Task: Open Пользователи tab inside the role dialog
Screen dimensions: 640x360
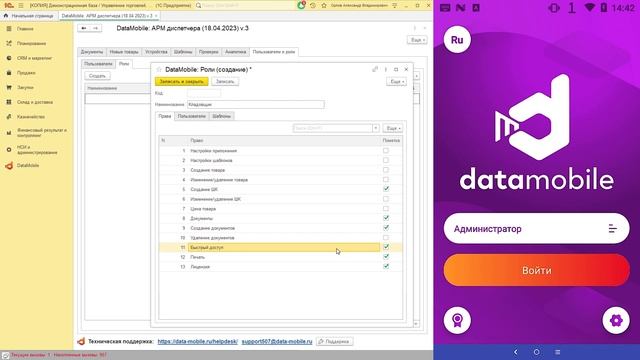Action: (x=191, y=116)
